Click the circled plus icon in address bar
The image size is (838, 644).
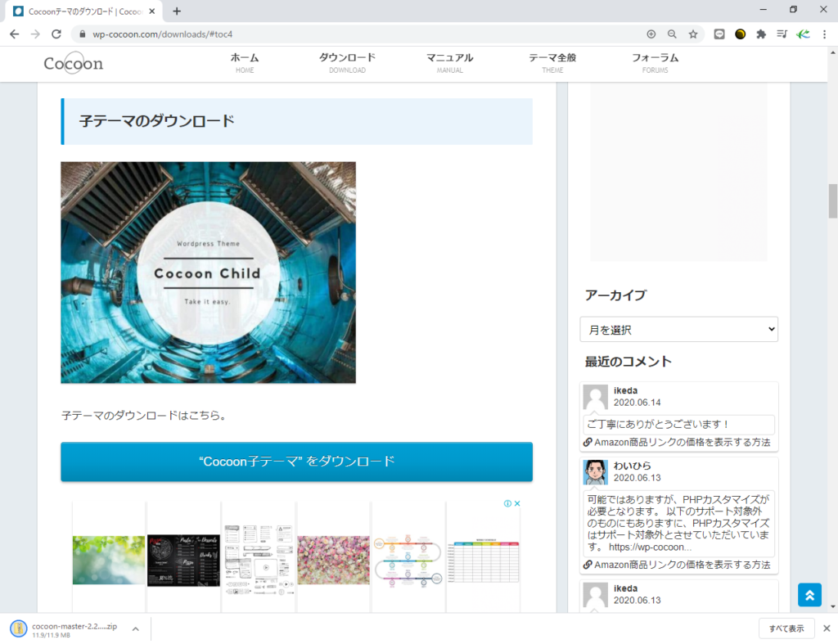click(x=651, y=34)
